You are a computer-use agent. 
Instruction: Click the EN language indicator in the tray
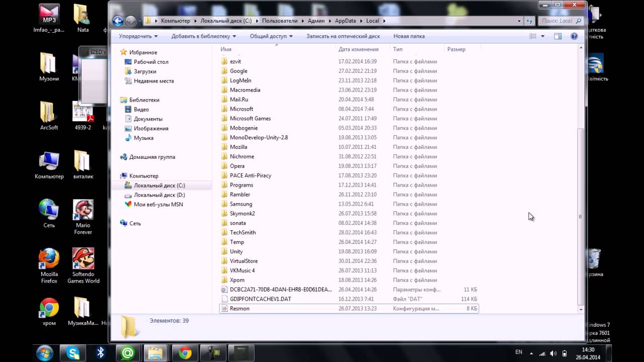click(519, 352)
